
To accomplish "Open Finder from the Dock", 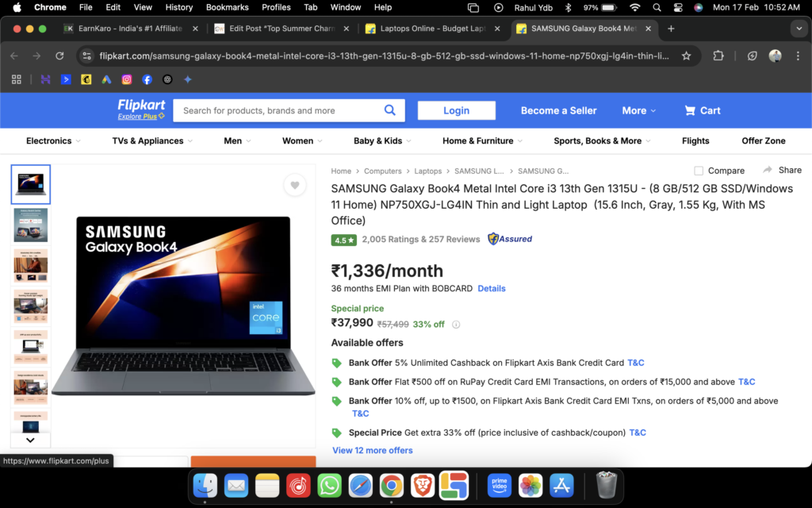I will click(x=205, y=487).
